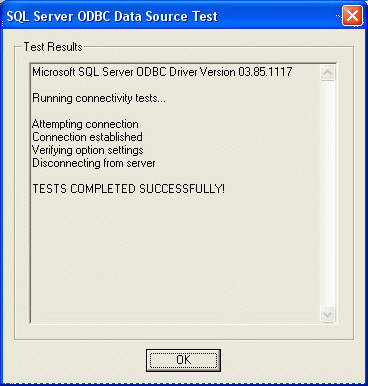
Task: Click the scroll up arrow in results
Action: (327, 73)
